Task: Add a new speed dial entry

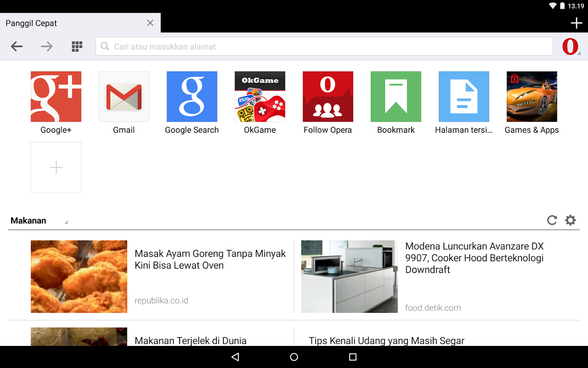Action: click(56, 168)
